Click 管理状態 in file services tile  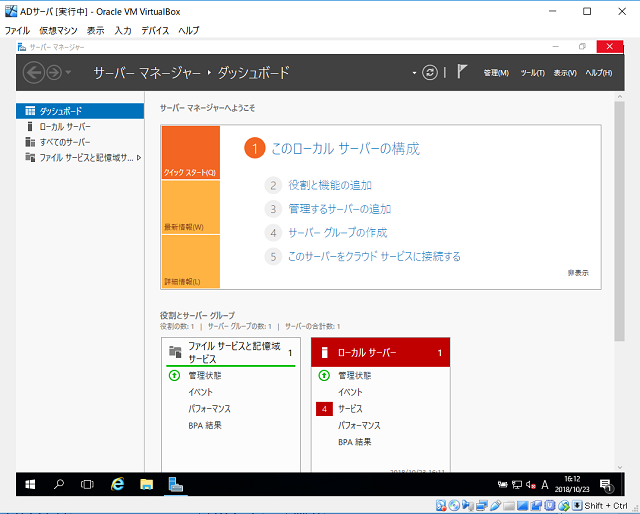coord(204,376)
